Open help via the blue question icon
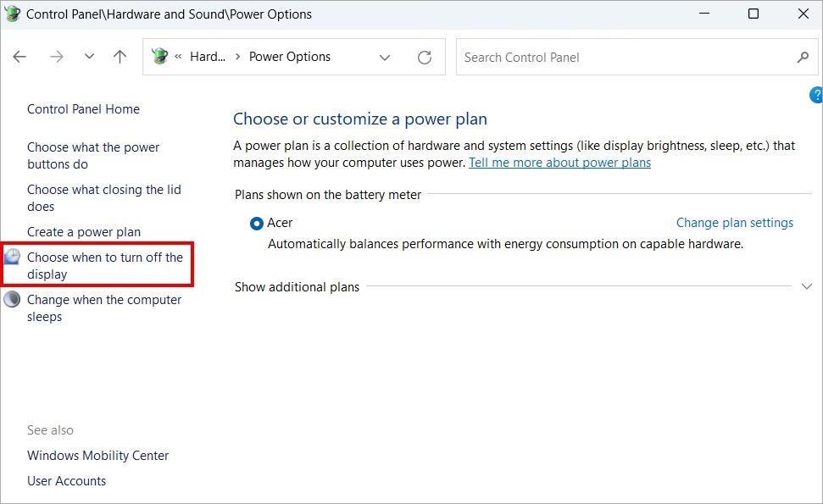 point(816,96)
